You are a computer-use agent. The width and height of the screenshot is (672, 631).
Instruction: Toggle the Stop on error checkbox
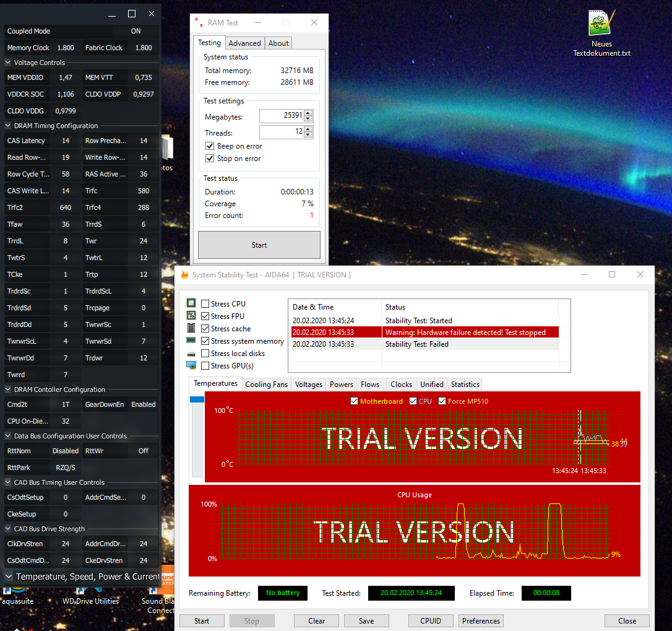click(210, 159)
